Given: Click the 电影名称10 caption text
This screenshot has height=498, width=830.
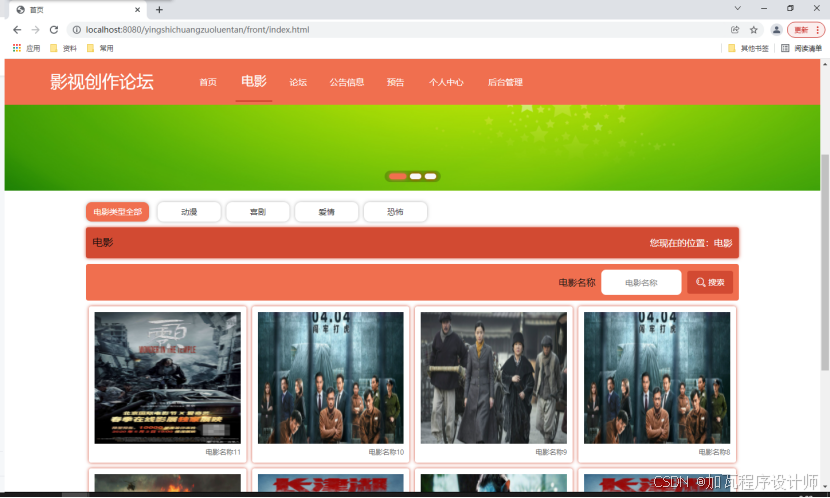Looking at the screenshot, I should [386, 452].
